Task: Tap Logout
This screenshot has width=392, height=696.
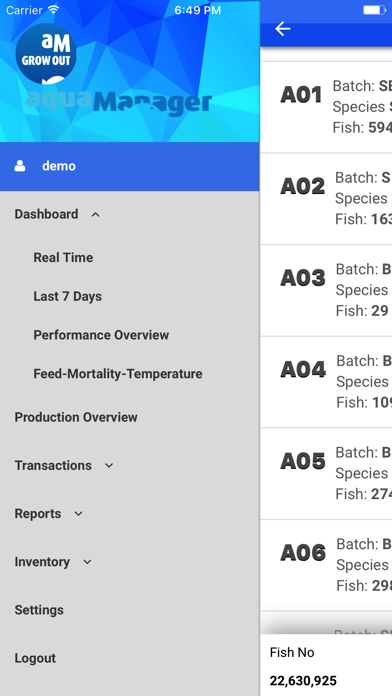Action: tap(35, 658)
